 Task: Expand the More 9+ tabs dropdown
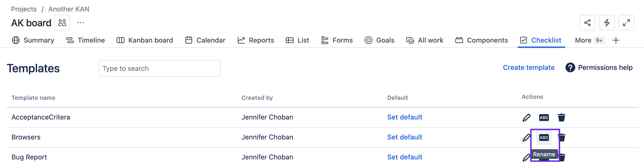point(589,40)
